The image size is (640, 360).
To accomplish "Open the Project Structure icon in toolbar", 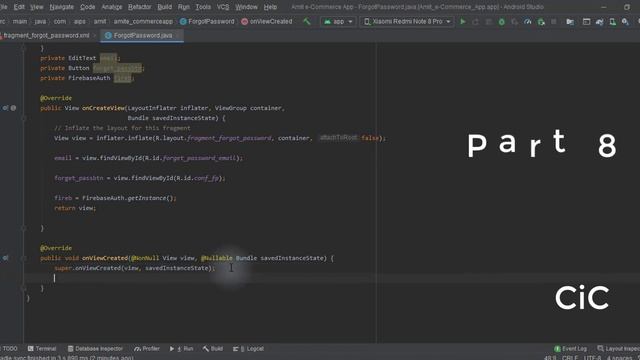I will tap(570, 22).
